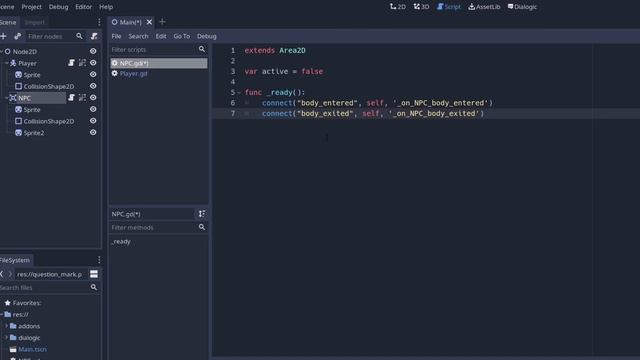
Task: Open the script editor Search menu
Action: click(x=138, y=36)
